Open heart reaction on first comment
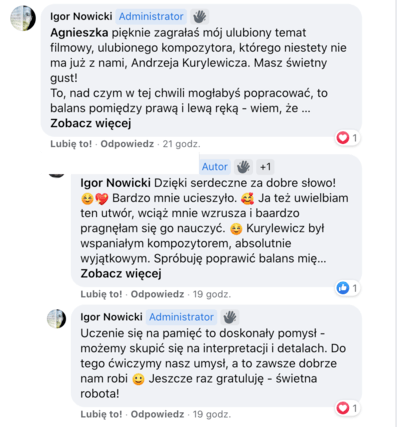The width and height of the screenshot is (397, 427). pos(348,137)
